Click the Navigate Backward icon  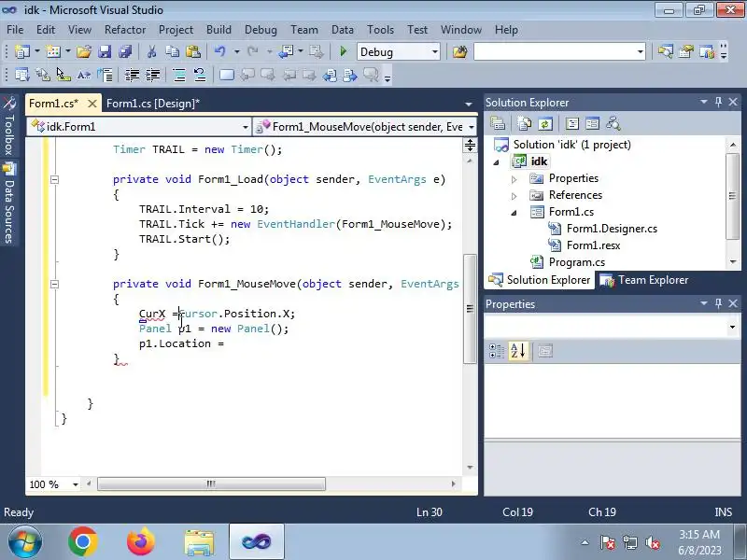286,51
